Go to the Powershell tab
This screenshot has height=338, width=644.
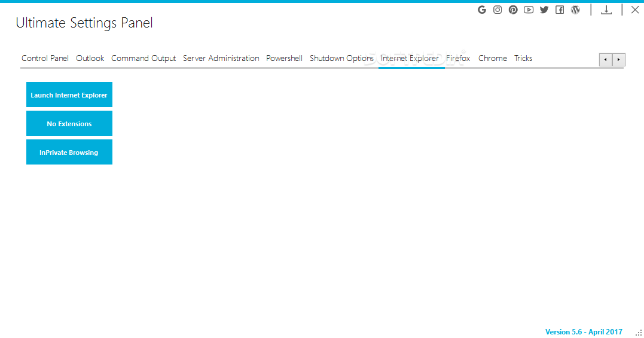[x=284, y=58]
